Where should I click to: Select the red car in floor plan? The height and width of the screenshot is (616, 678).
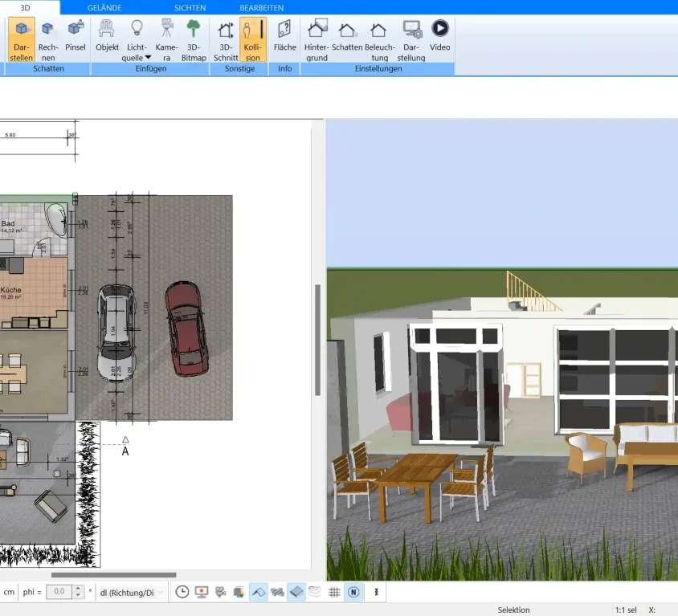click(187, 328)
